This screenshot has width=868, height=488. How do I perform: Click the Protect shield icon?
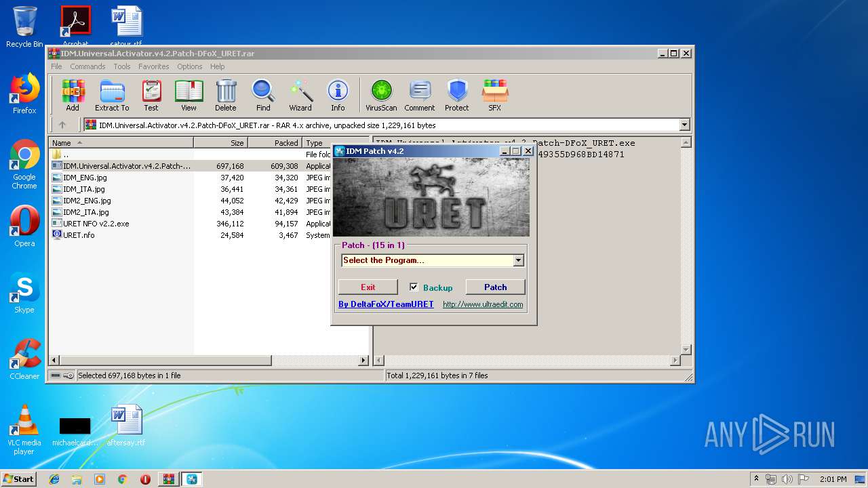(x=457, y=95)
